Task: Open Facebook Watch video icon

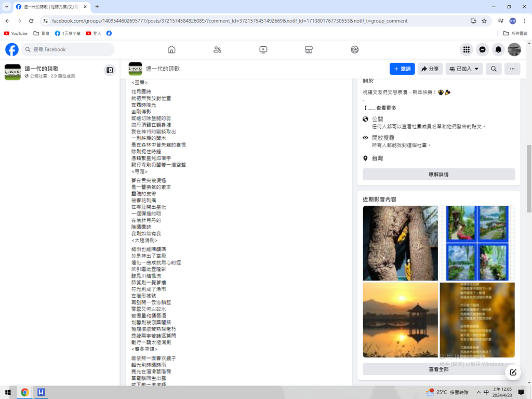Action: [x=263, y=49]
